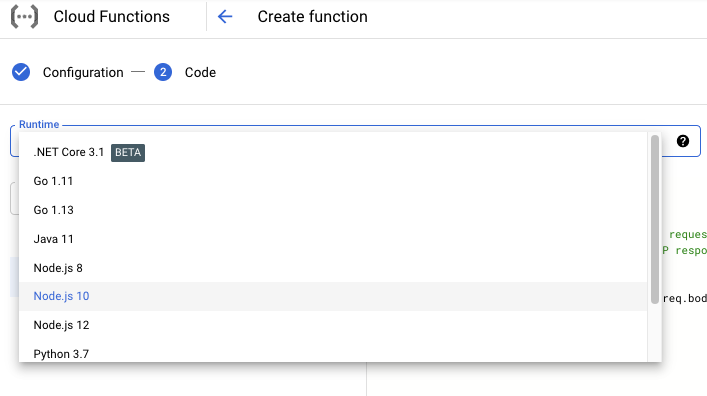Click the step 2 circle icon

163,72
